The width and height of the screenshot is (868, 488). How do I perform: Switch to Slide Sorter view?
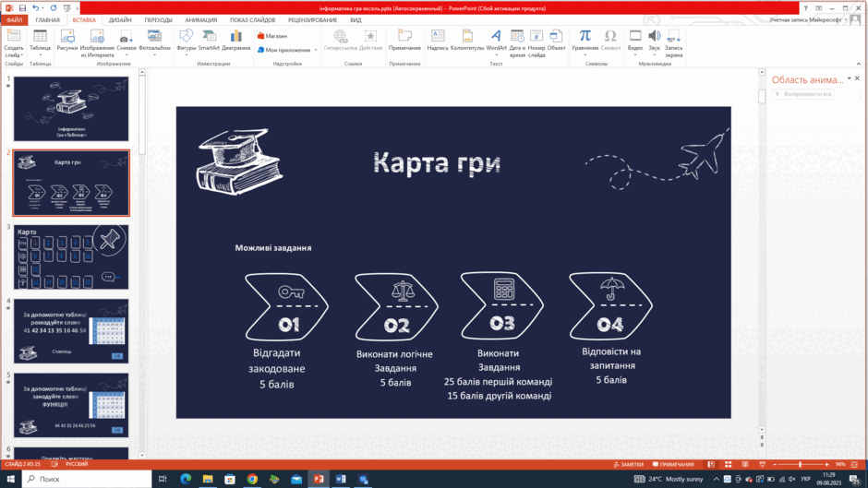[x=728, y=464]
